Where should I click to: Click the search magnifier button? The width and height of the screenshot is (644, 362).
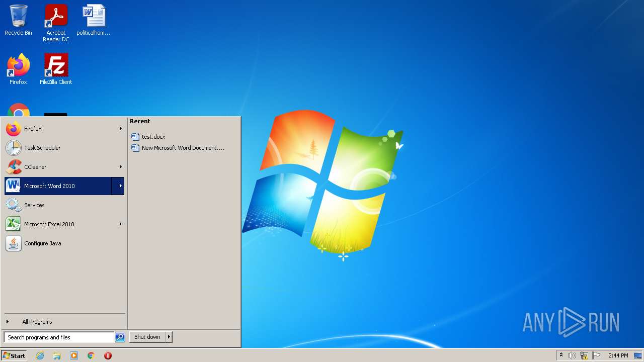120,337
